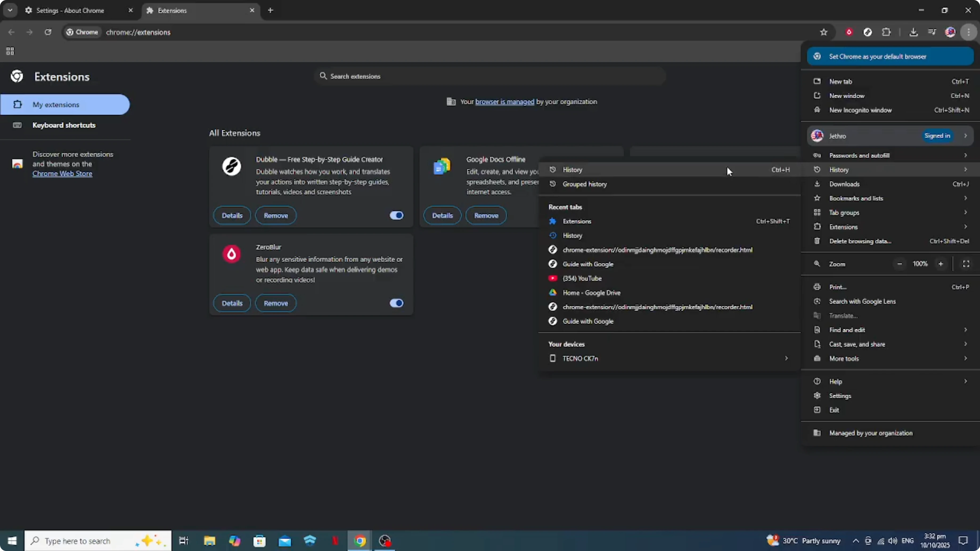
Task: Open the tab search dropdown arrow
Action: (x=10, y=10)
